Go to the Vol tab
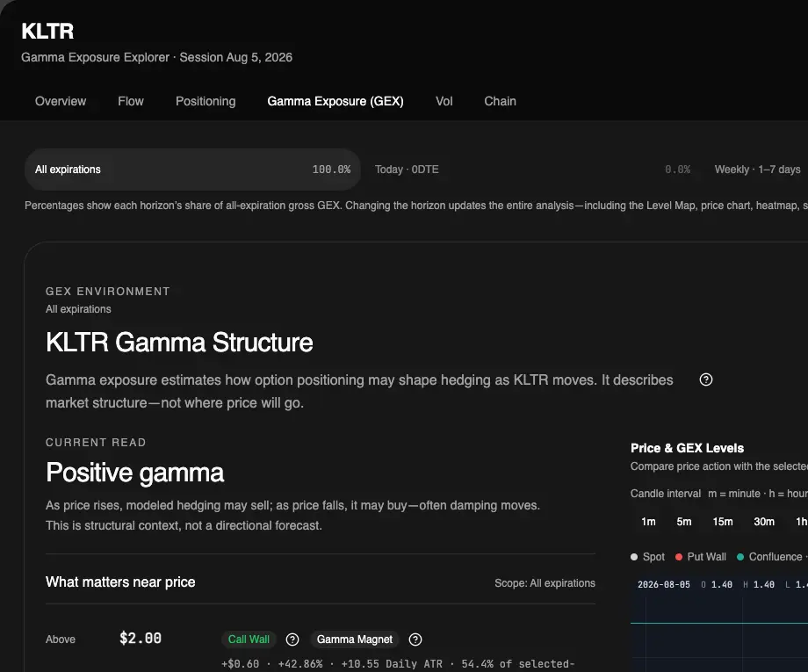The height and width of the screenshot is (672, 808). pyautogui.click(x=444, y=101)
